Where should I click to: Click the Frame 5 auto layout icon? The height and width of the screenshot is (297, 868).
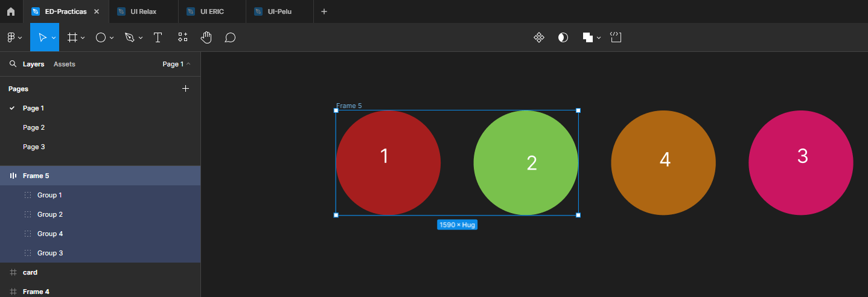click(13, 176)
